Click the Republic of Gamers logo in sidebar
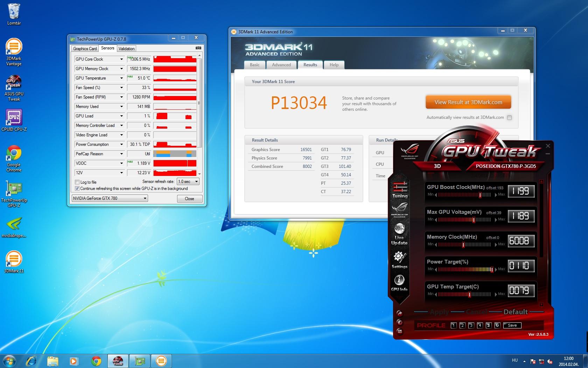This screenshot has width=588, height=368. click(399, 210)
